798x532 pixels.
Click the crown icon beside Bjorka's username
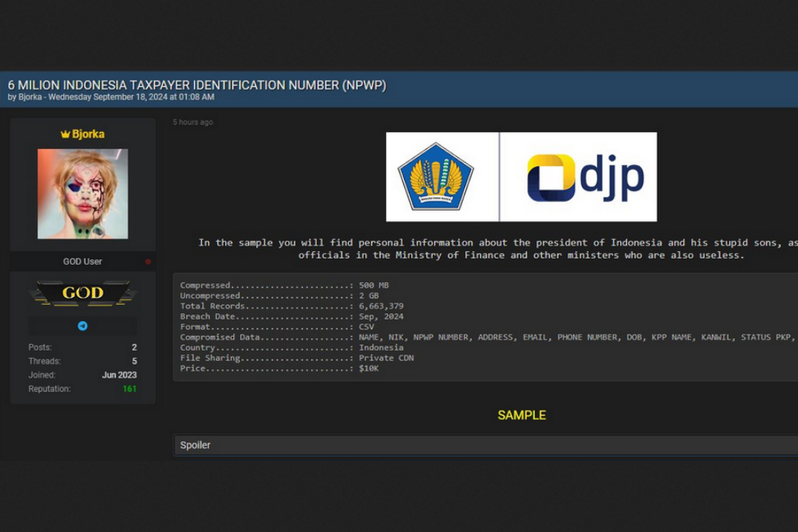tap(65, 134)
